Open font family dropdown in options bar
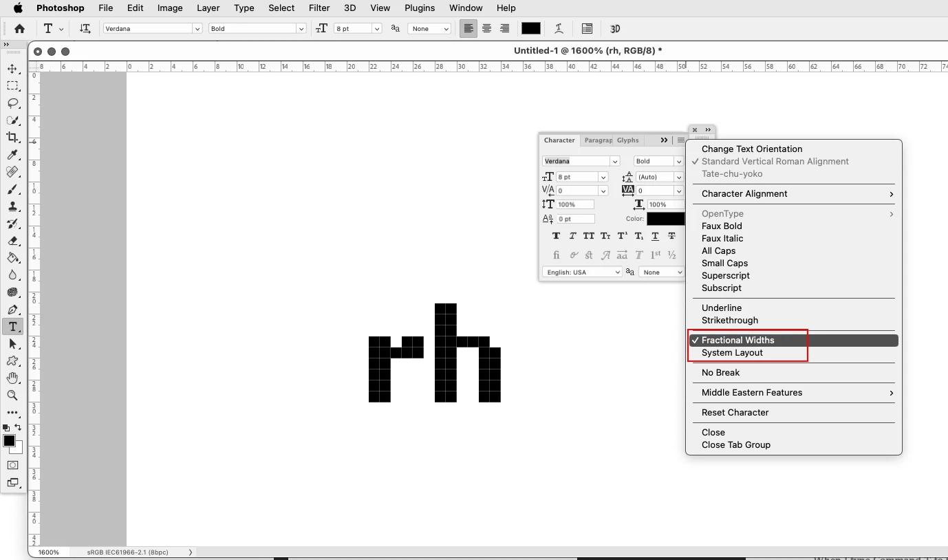Image resolution: width=948 pixels, height=560 pixels. [x=197, y=29]
